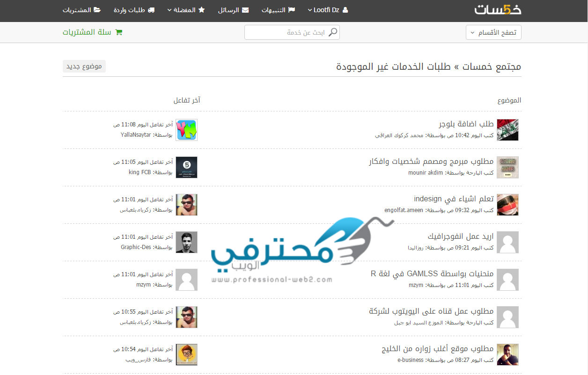The width and height of the screenshot is (588, 375).
Task: Click فارس_ويب cartoon avatar
Action: pyautogui.click(x=186, y=354)
